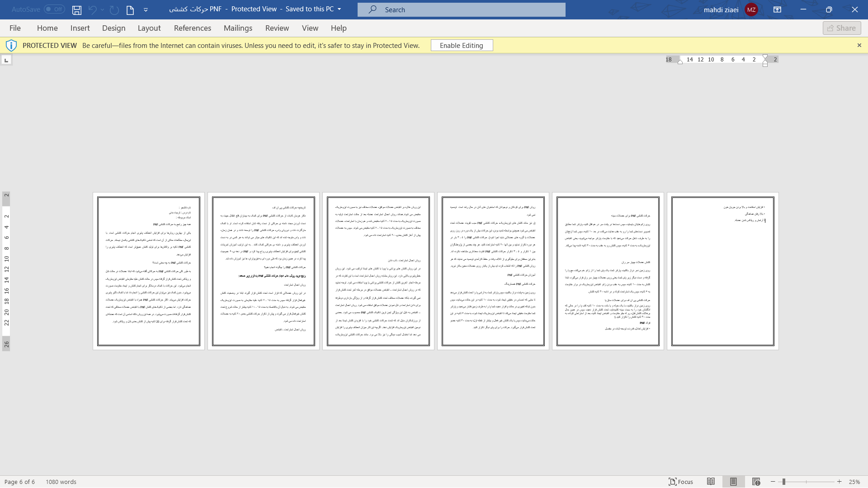Switch to Read Mode view

pyautogui.click(x=711, y=482)
